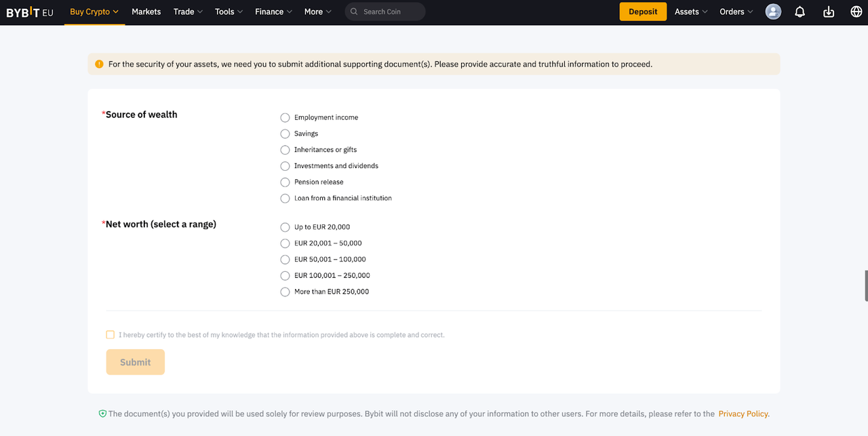Choose Investments and dividends option
The width and height of the screenshot is (868, 436).
(285, 166)
